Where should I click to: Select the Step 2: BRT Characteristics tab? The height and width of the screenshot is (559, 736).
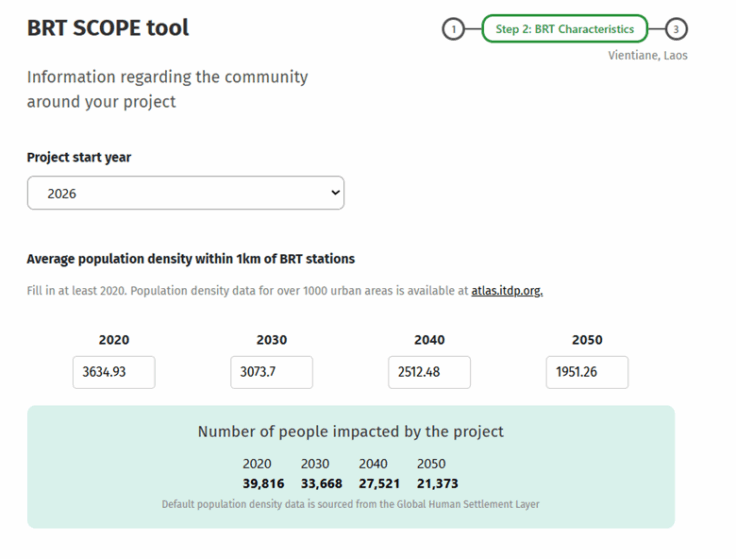pyautogui.click(x=565, y=30)
